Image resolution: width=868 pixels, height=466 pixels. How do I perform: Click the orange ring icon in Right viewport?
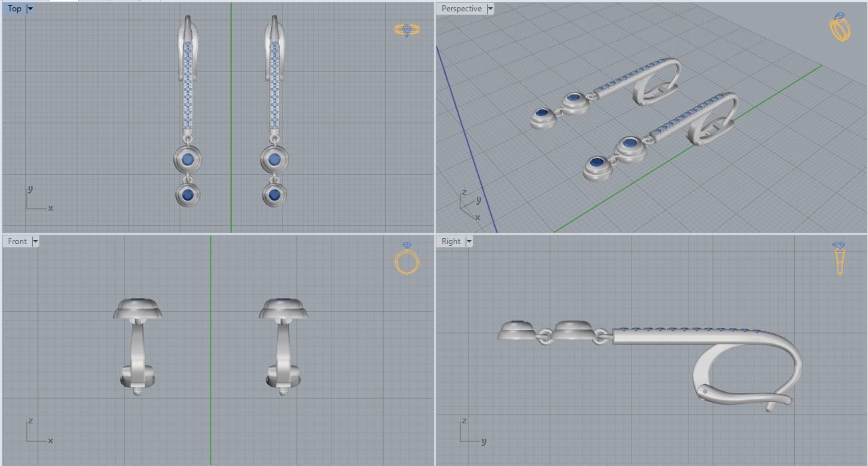[839, 259]
